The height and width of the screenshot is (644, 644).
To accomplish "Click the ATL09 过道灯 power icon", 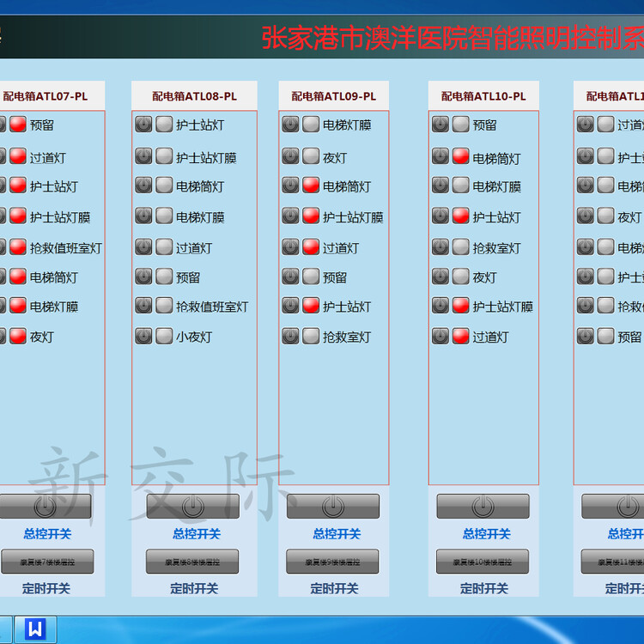I will coord(290,246).
